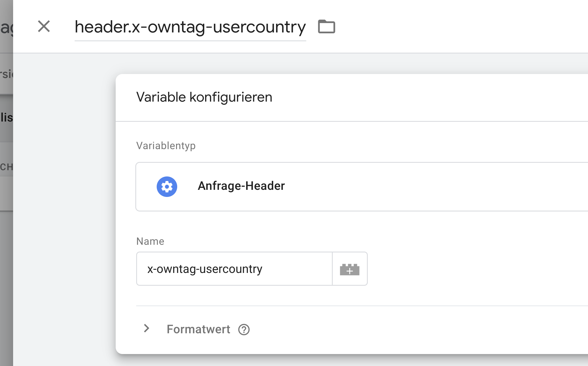Click the empty gray area left of the configuration card
Image resolution: width=588 pixels, height=366 pixels.
point(64,199)
